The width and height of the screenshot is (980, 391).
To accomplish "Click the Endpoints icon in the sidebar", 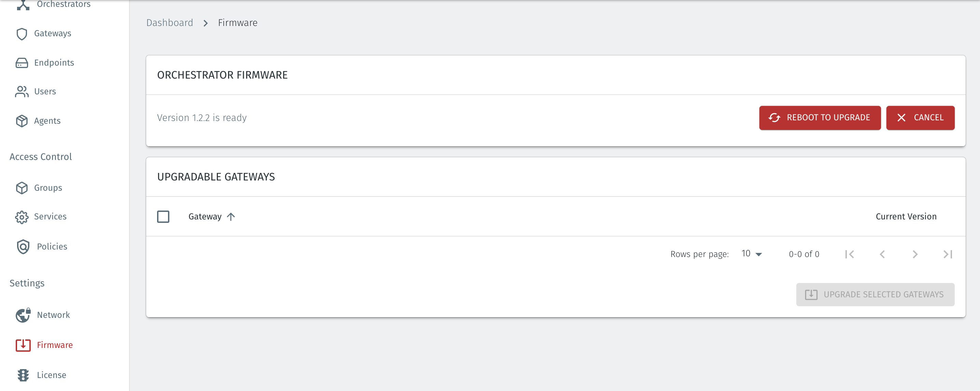I will click(x=22, y=63).
